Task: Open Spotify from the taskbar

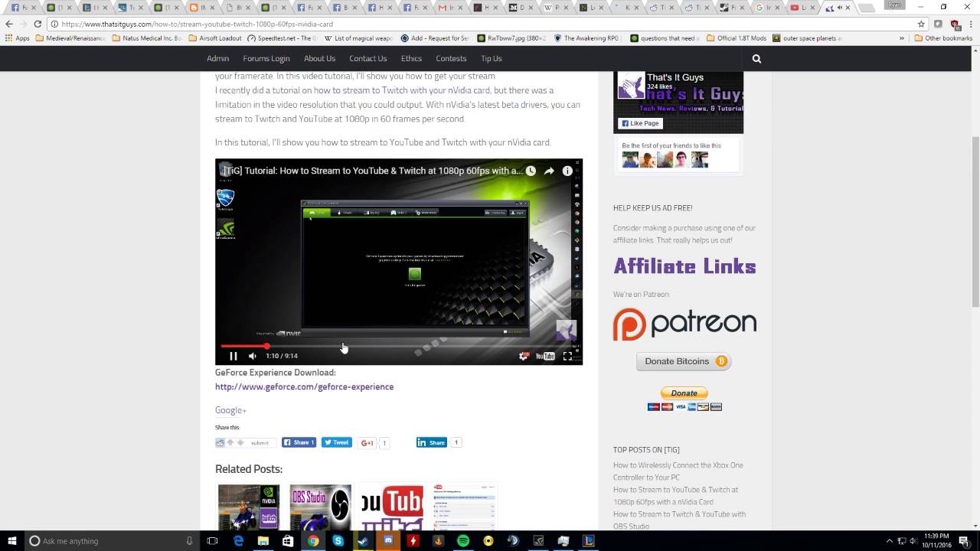Action: [x=463, y=541]
